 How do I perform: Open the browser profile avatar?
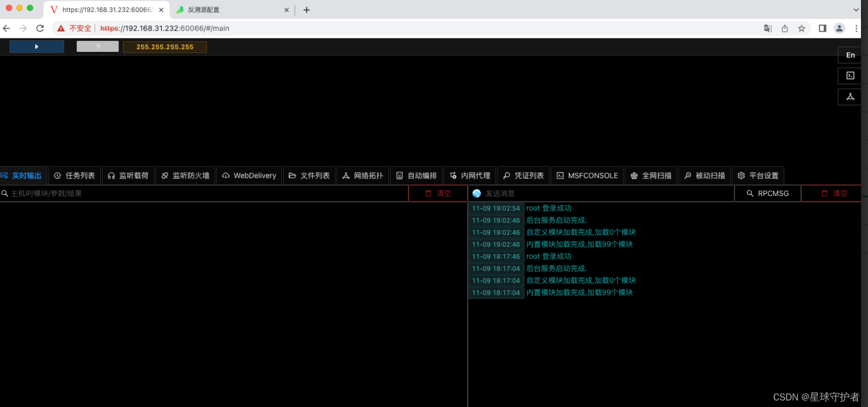coord(839,28)
